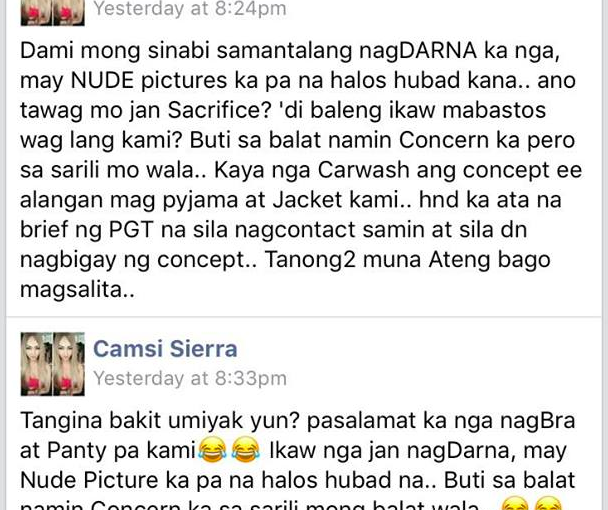608x510 pixels.
Task: Open the Yesterday at 8:33pm timestamp
Action: 190,378
